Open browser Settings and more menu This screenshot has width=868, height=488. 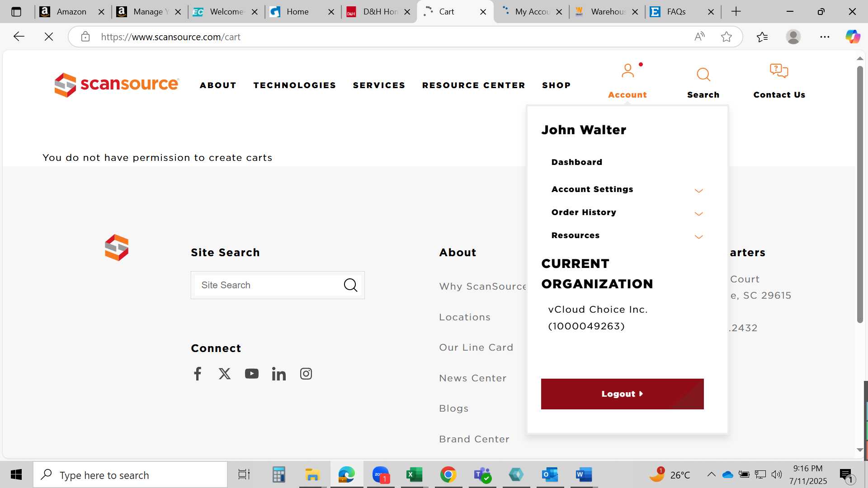point(825,37)
